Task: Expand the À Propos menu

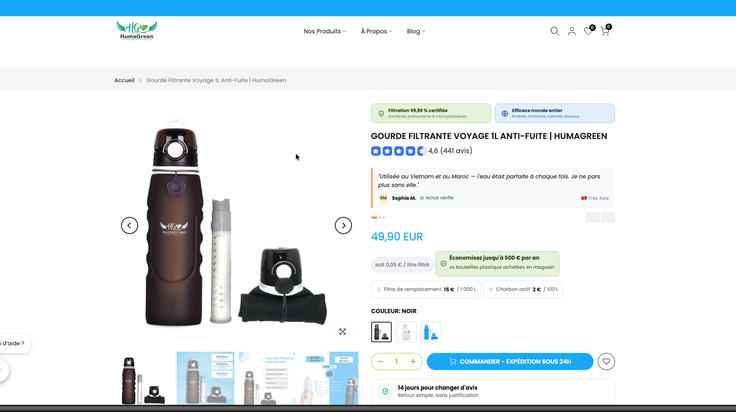Action: point(376,31)
